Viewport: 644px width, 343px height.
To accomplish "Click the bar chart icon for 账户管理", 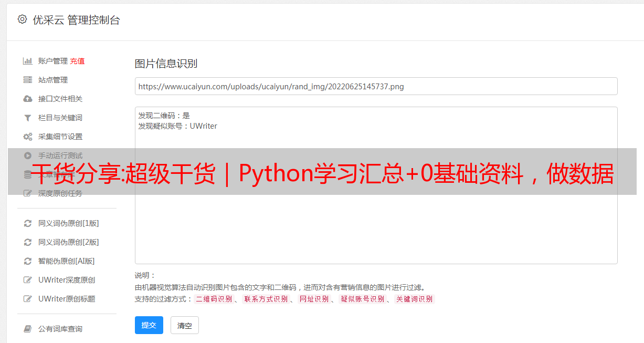I will point(28,61).
